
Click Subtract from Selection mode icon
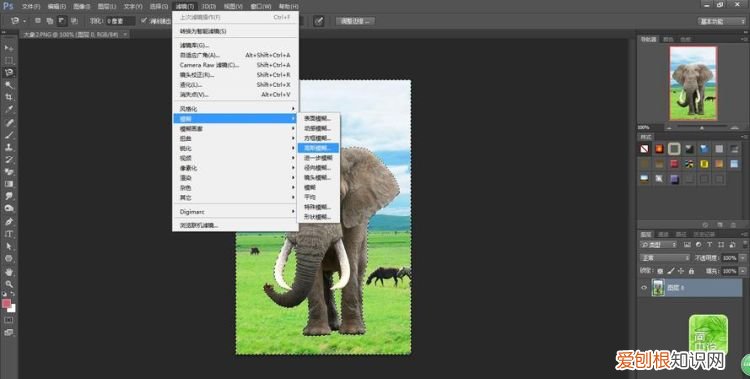pos(62,21)
